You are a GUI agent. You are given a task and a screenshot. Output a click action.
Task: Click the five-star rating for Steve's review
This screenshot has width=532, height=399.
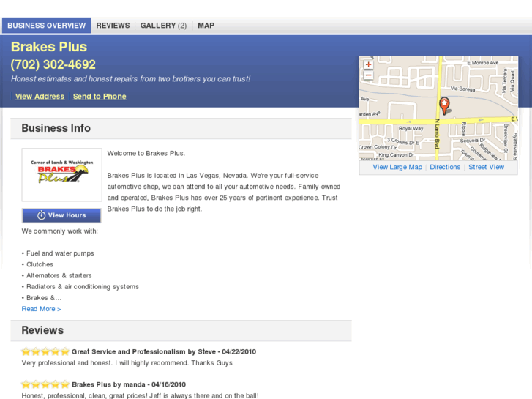(45, 351)
